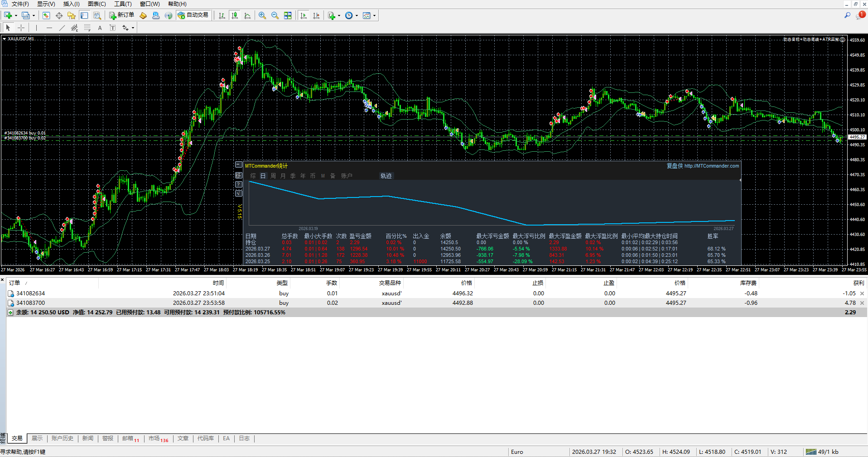The height and width of the screenshot is (457, 868).
Task: Switch to the 账户历史 tab
Action: pyautogui.click(x=62, y=438)
